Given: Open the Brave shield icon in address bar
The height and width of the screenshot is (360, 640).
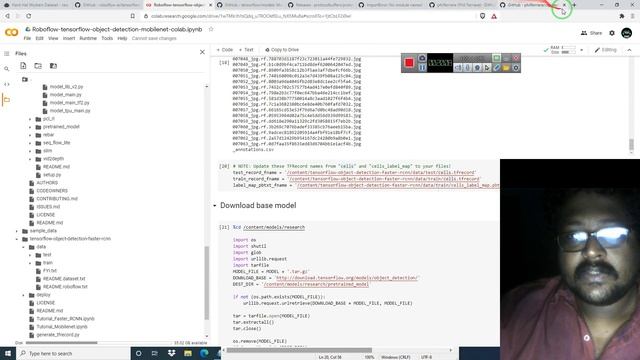Looking at the screenshot, I should pyautogui.click(x=482, y=16).
